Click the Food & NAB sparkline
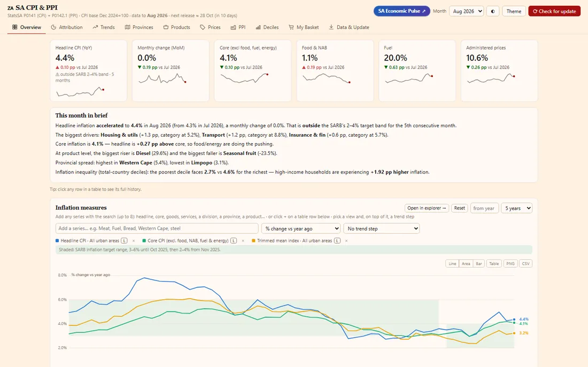Image resolution: width=588 pixels, height=367 pixels. pos(326,79)
